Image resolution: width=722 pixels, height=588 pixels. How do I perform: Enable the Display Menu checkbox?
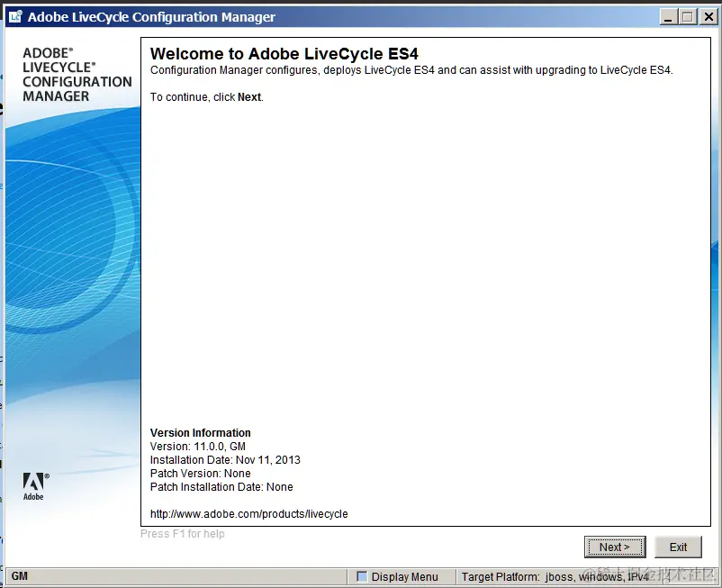pos(363,576)
